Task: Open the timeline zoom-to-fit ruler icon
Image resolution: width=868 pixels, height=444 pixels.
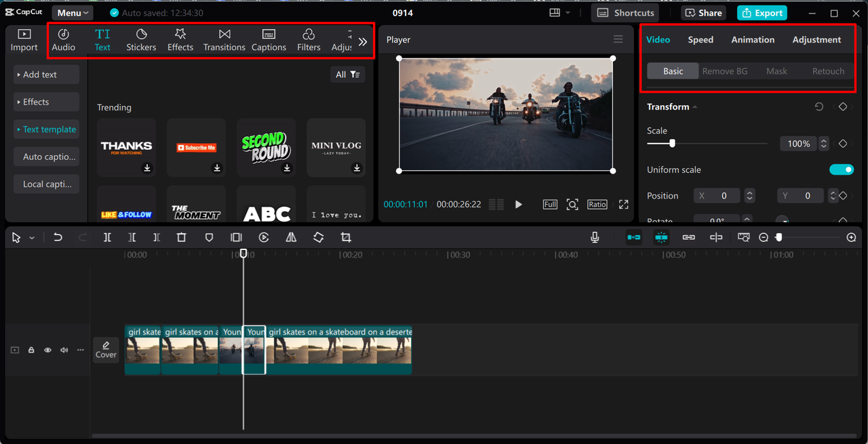Action: click(744, 237)
